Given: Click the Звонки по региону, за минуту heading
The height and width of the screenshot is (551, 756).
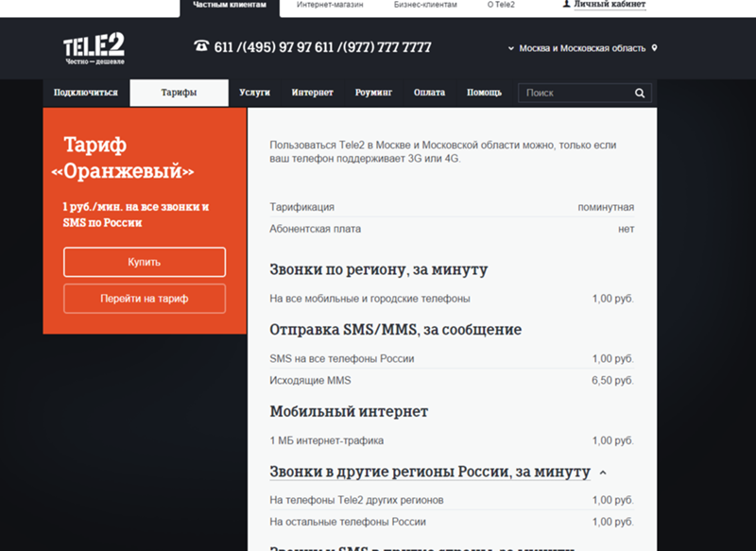Looking at the screenshot, I should coord(379,269).
